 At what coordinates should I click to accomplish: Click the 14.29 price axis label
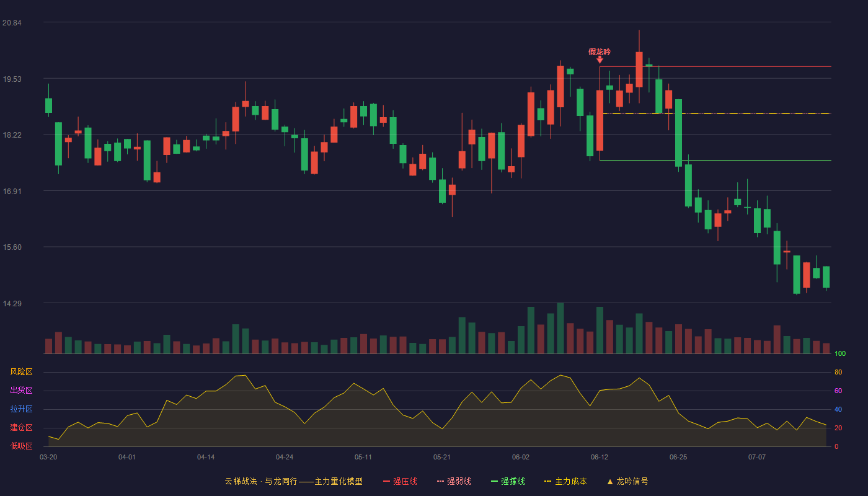[x=12, y=304]
